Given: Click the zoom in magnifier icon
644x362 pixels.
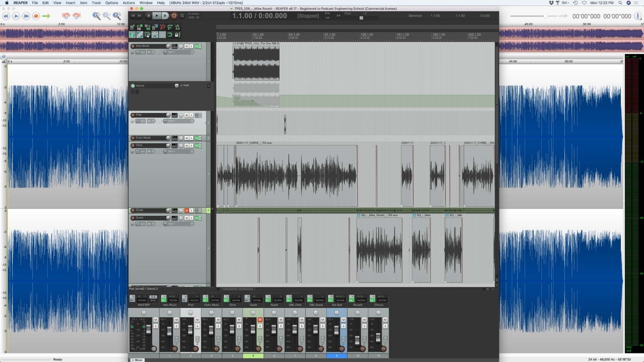Looking at the screenshot, I should coord(97,16).
